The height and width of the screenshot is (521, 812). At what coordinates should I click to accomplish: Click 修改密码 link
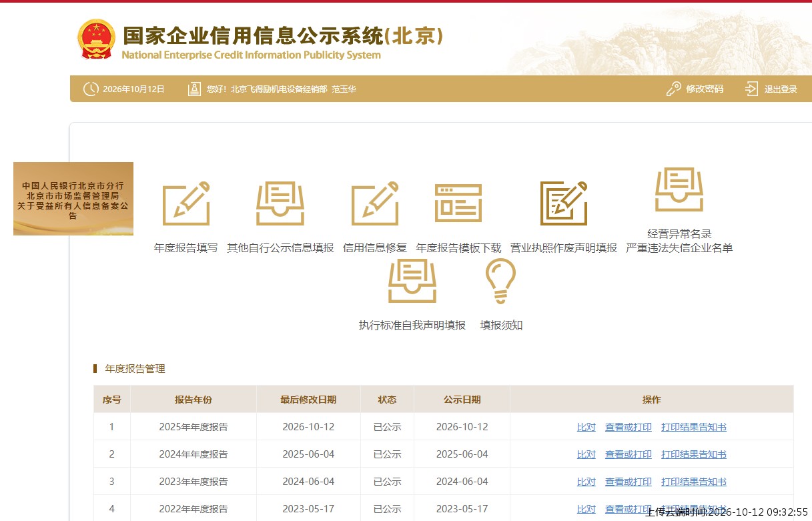pyautogui.click(x=705, y=89)
